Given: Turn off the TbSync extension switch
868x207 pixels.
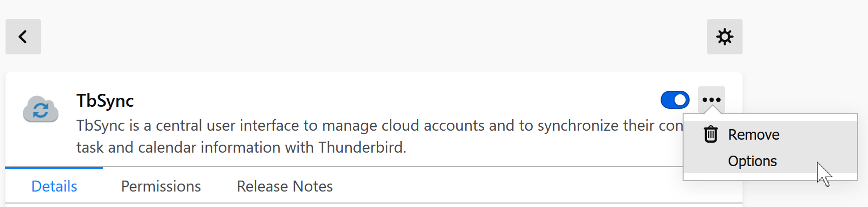Looking at the screenshot, I should click(x=675, y=100).
